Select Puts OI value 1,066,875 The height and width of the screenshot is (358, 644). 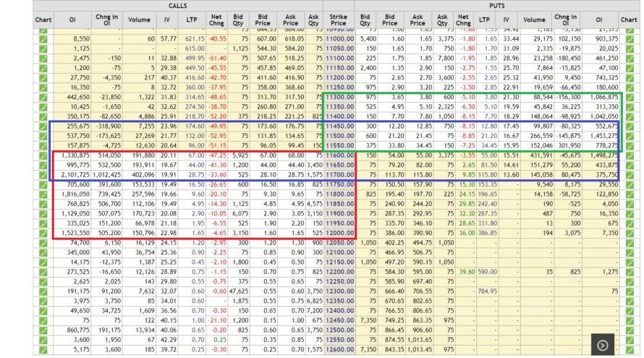(x=603, y=98)
